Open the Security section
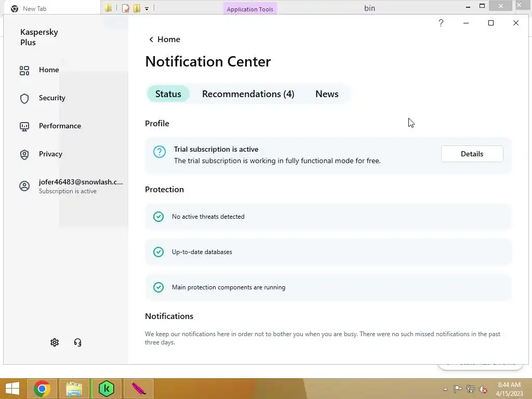Viewport: 532px width, 399px height. coord(52,98)
